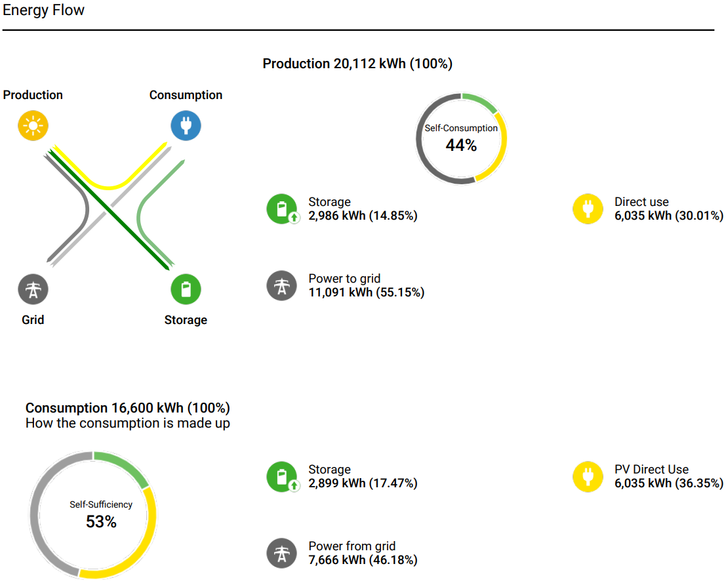Image resolution: width=728 pixels, height=585 pixels.
Task: Click the PV Direct Use yellow plug icon
Action: [588, 476]
